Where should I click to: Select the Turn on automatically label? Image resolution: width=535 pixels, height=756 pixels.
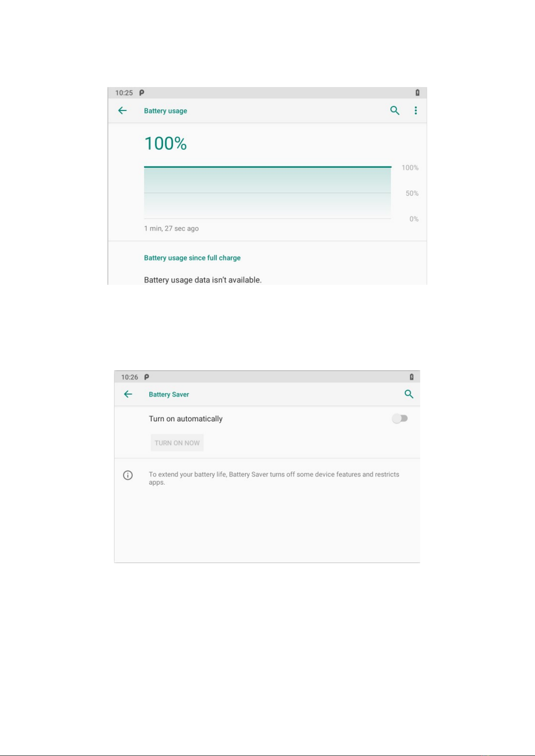click(x=186, y=419)
